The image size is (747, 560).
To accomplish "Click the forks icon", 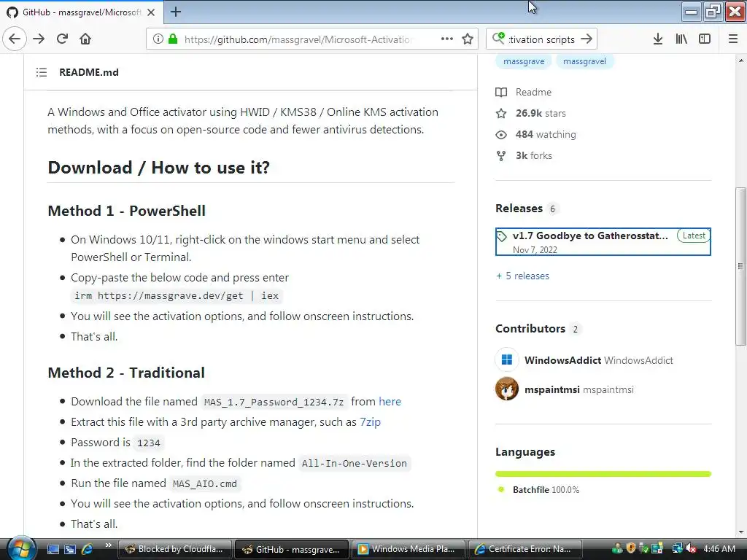I will 501,156.
